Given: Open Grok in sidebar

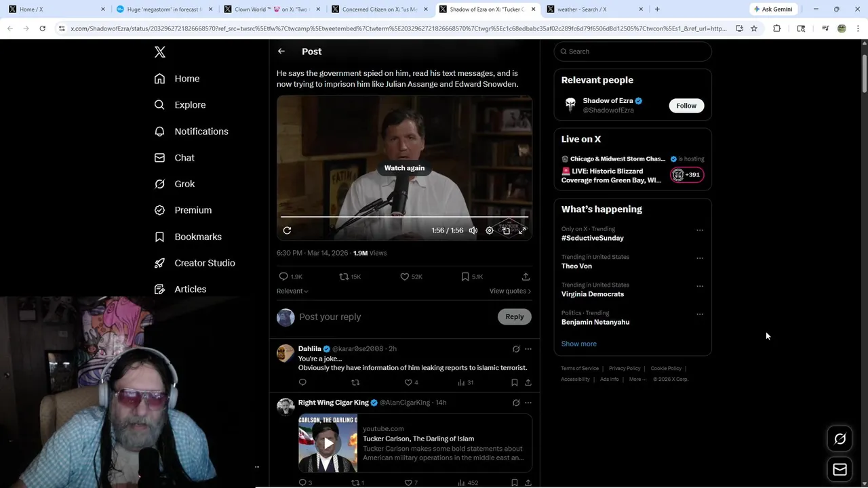Looking at the screenshot, I should point(174,184).
